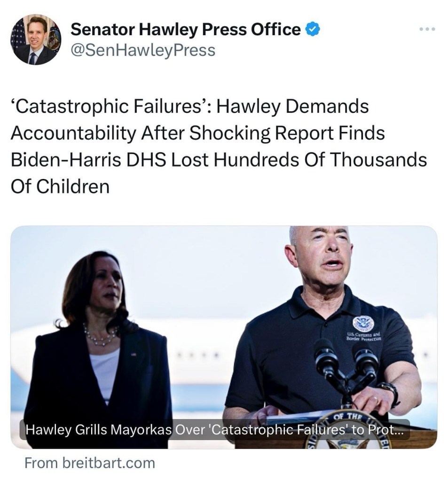Visit the @SenHawleyPress handle
Viewport: 448px width, 481px height.
coord(143,50)
